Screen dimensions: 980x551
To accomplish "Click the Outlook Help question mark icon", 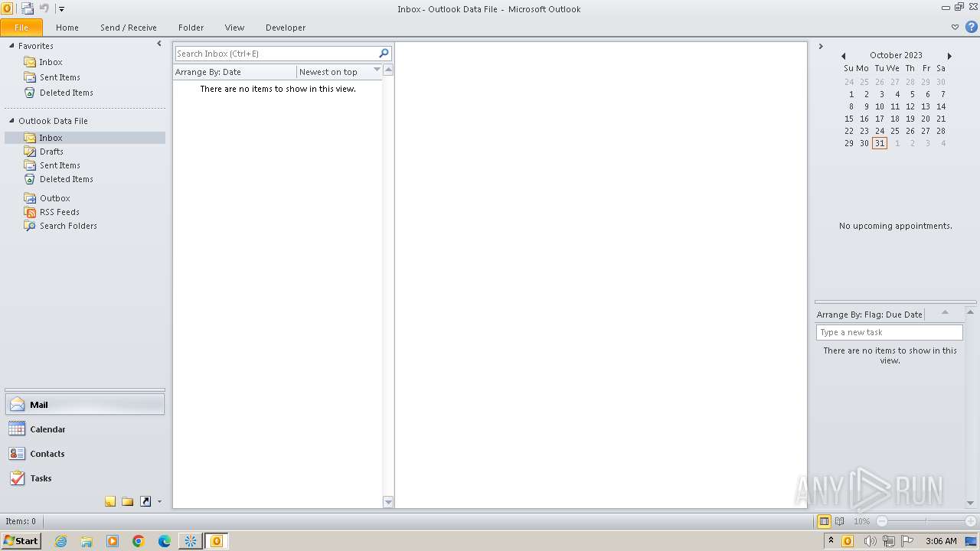I will pyautogui.click(x=971, y=27).
